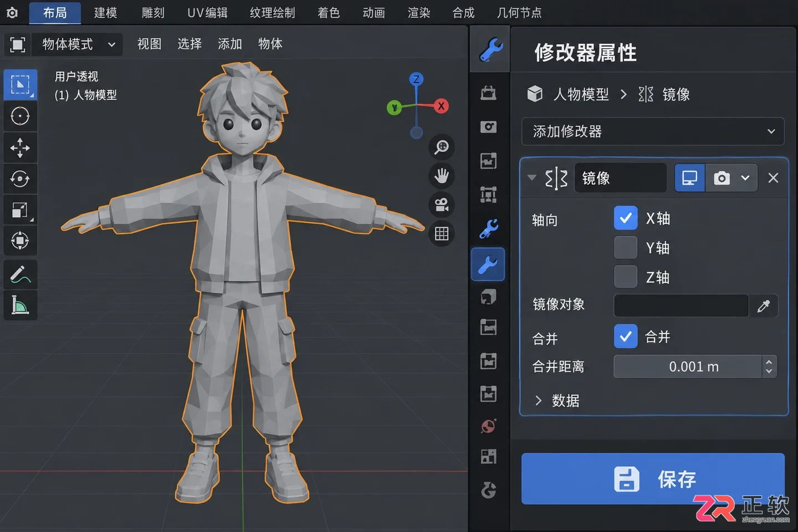Open the 添加 menu in viewport header
This screenshot has width=798, height=532.
230,44
